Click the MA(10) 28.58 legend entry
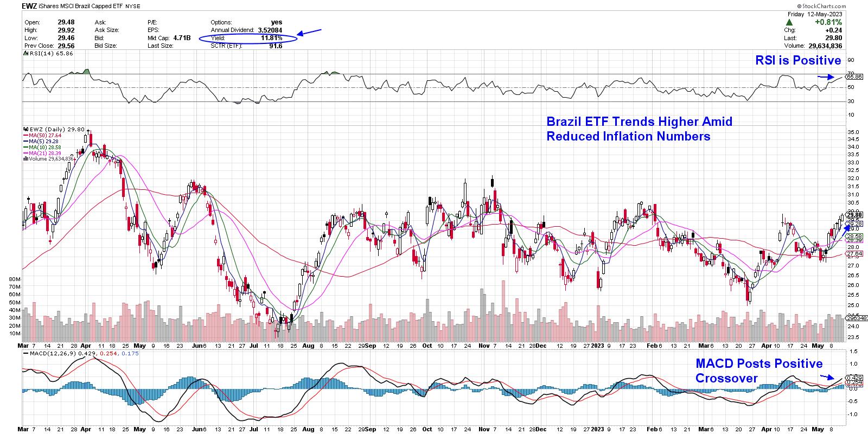This screenshot has height=434, width=868. [44, 147]
